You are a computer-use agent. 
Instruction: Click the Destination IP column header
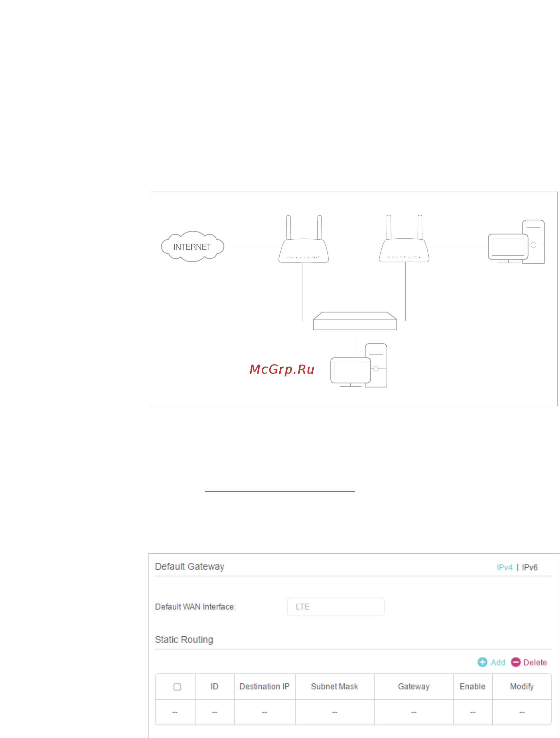coord(264,686)
